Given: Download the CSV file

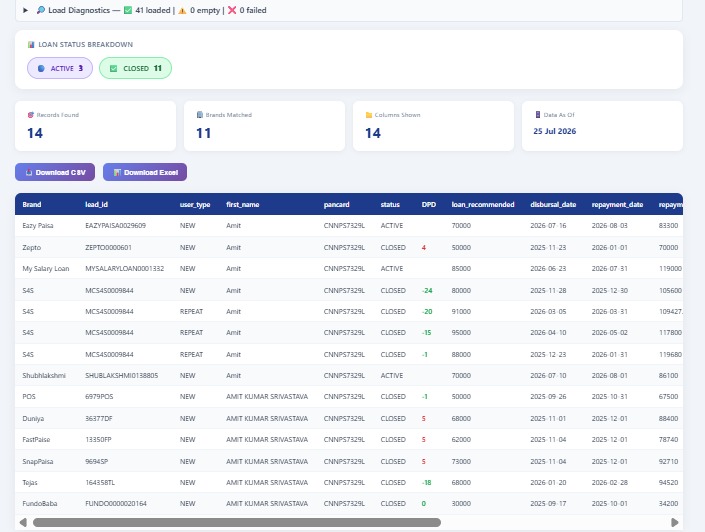Looking at the screenshot, I should coord(55,172).
